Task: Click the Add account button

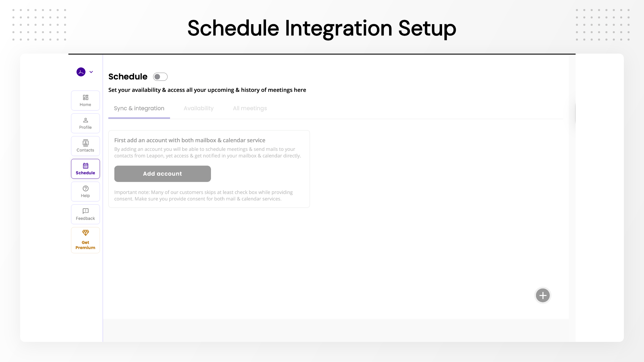Action: pyautogui.click(x=163, y=174)
